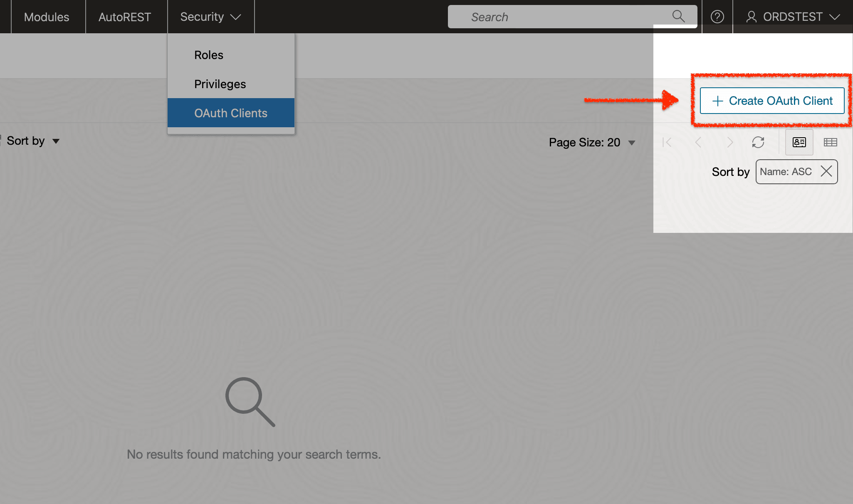Screen dimensions: 853x504
Task: Choose OAuth Clients menu entry
Action: (x=231, y=113)
